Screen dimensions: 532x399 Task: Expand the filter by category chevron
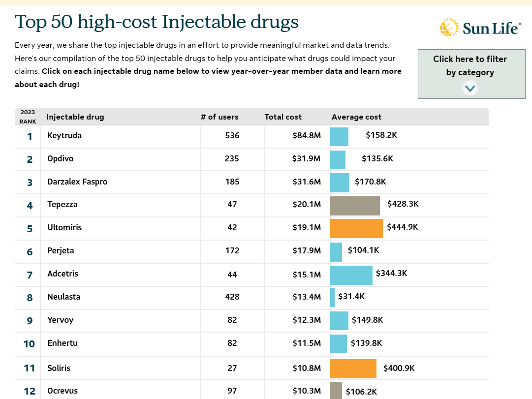point(470,88)
